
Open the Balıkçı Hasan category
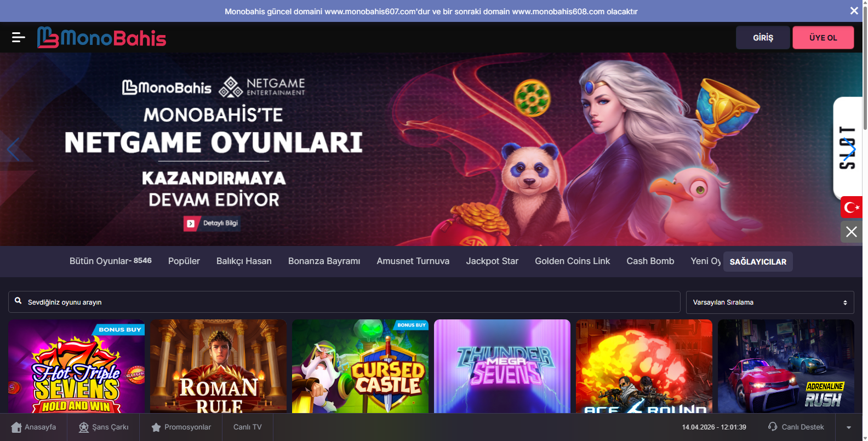pos(244,261)
